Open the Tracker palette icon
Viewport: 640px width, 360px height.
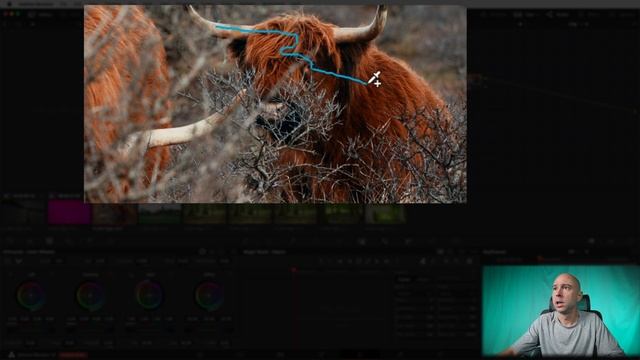coord(339,241)
